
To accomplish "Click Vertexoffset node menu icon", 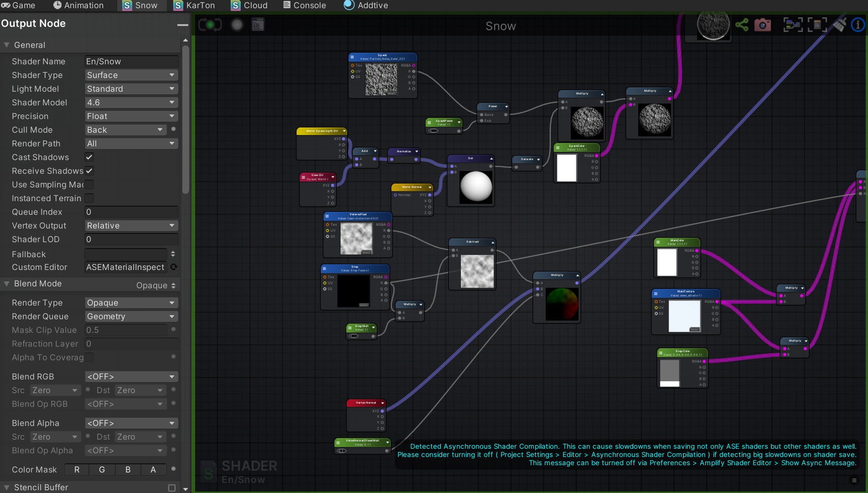I will pyautogui.click(x=327, y=216).
